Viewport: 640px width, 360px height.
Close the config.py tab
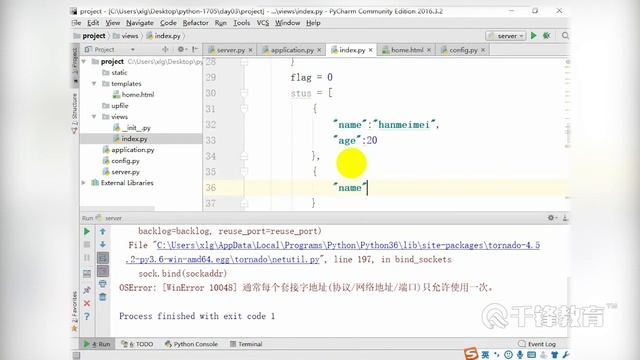483,50
